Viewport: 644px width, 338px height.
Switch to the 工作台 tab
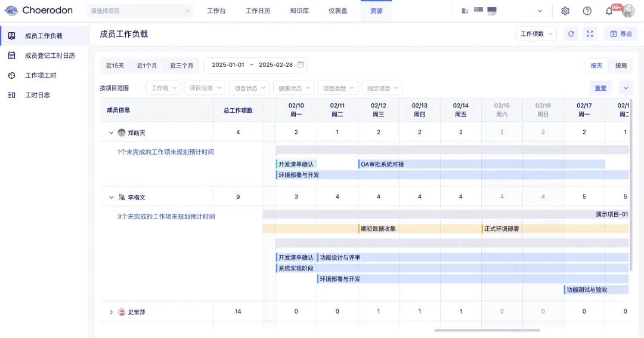point(216,11)
